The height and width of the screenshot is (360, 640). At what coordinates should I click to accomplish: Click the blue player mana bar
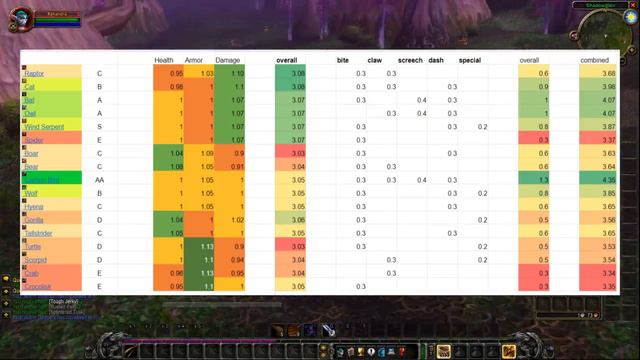tap(57, 24)
